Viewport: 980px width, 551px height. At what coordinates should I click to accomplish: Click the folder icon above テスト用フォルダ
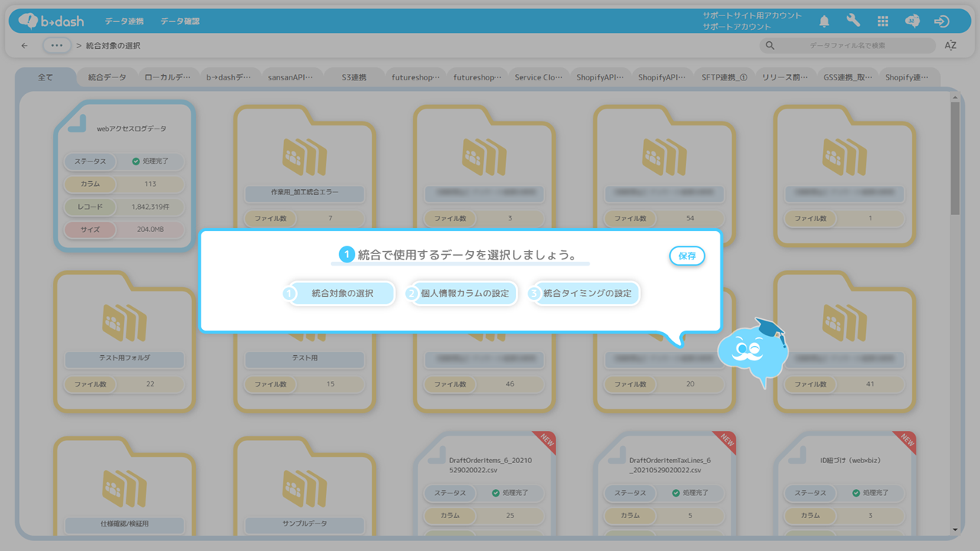point(125,322)
